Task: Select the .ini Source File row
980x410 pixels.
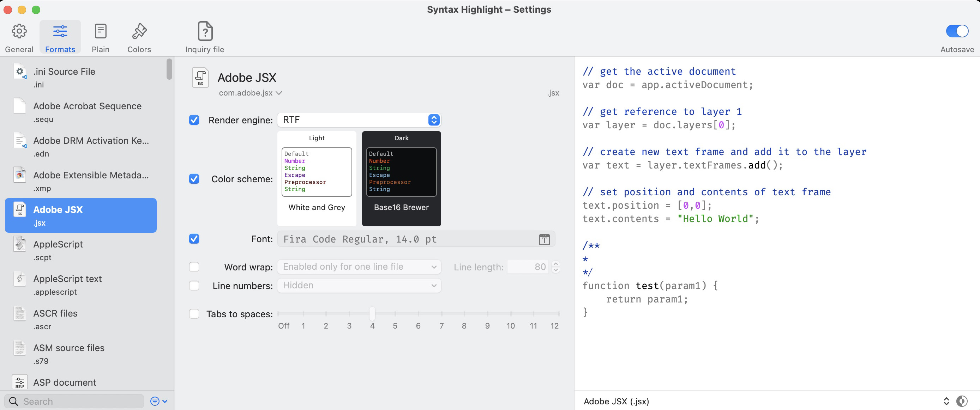Action: click(81, 77)
